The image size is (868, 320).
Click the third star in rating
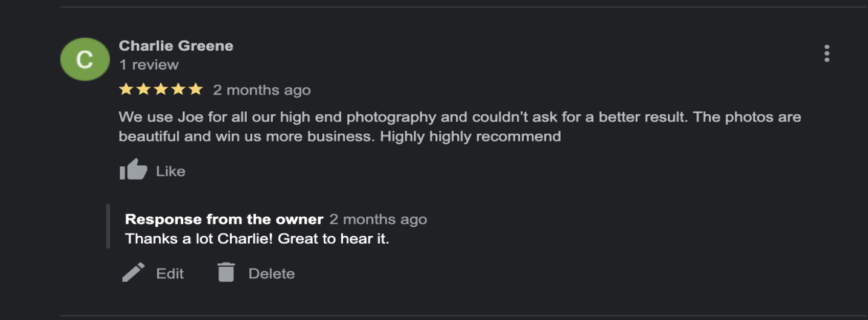pos(160,90)
